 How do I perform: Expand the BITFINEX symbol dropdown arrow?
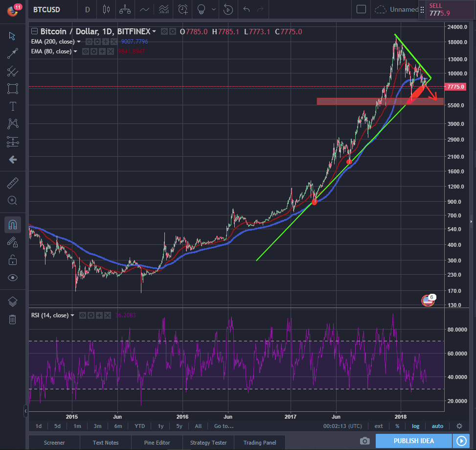[154, 31]
